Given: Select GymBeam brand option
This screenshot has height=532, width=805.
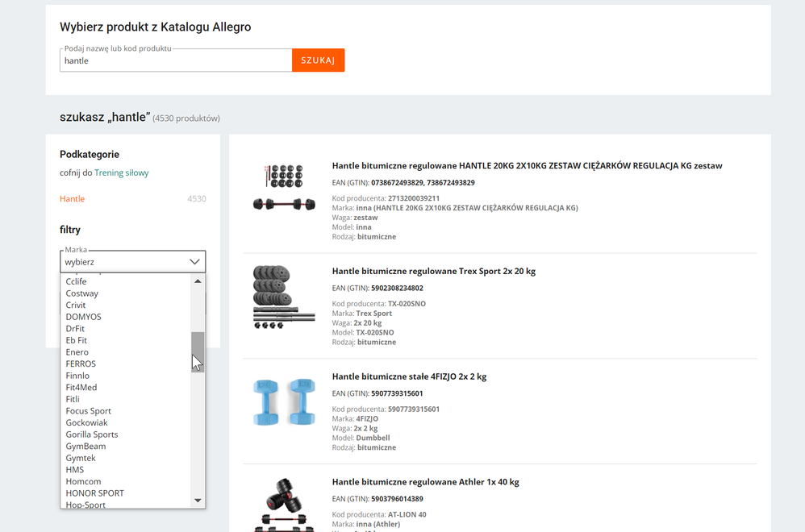Looking at the screenshot, I should pyautogui.click(x=86, y=447).
